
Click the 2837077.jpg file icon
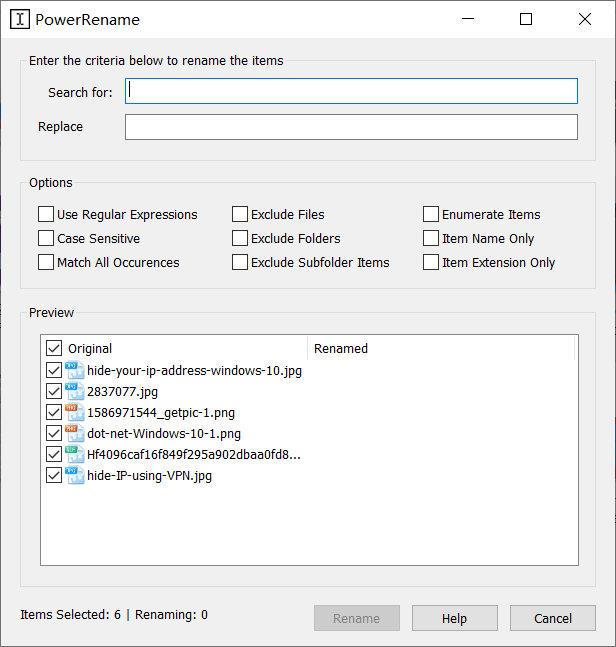click(75, 391)
